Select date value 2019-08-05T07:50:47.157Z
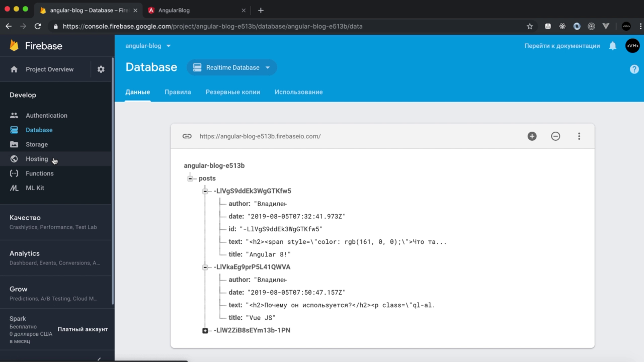This screenshot has height=362, width=644. (296, 293)
